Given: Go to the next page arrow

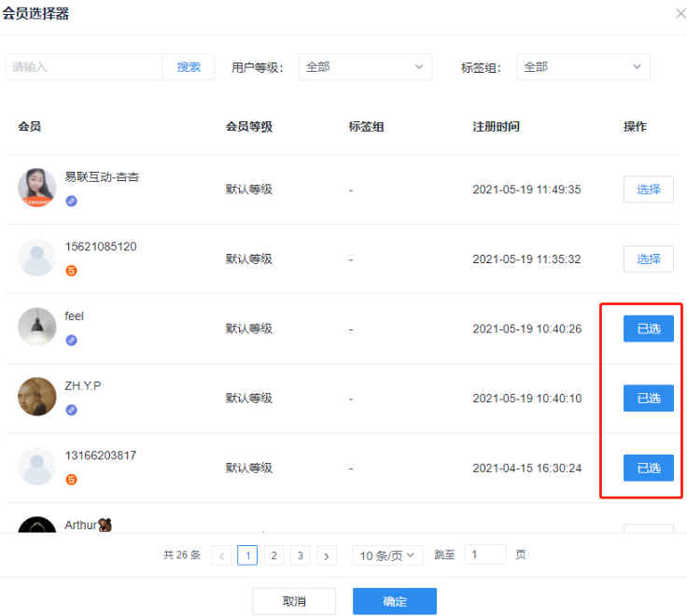Looking at the screenshot, I should click(x=327, y=555).
